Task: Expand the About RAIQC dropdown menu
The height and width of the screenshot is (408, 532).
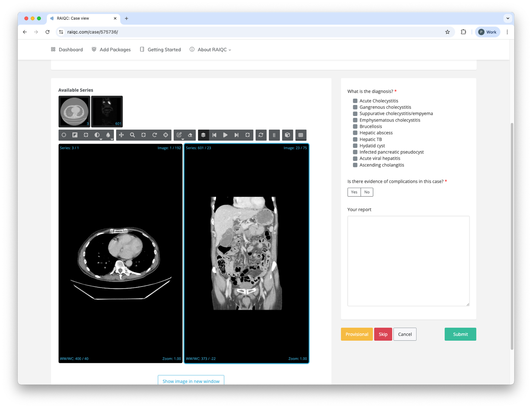Action: click(x=211, y=50)
